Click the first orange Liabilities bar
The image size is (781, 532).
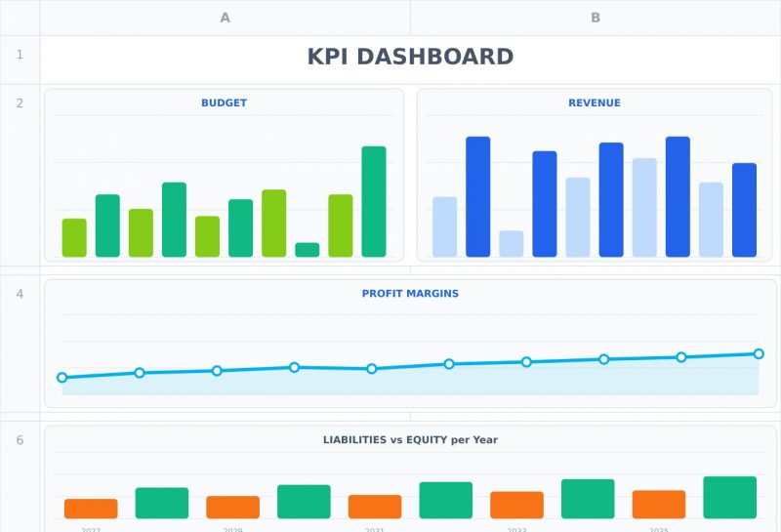coord(91,509)
